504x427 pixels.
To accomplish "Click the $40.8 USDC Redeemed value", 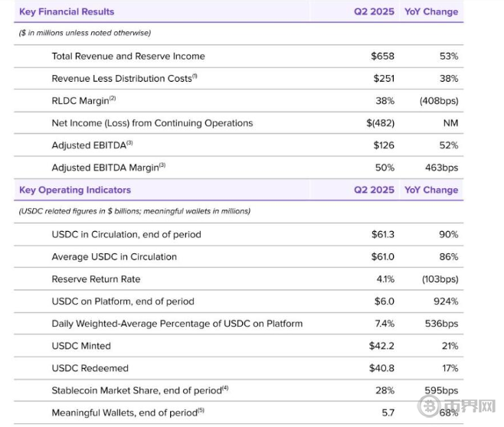I will pos(381,368).
